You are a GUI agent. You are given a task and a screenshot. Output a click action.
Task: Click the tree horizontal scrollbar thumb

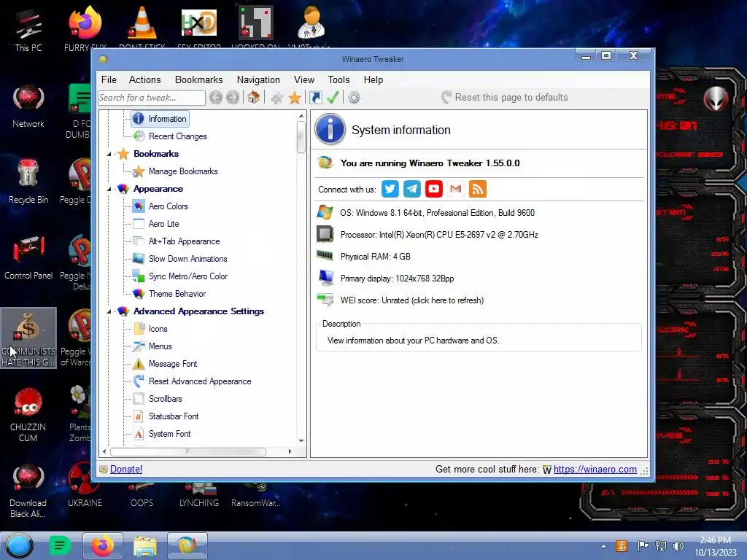point(187,451)
